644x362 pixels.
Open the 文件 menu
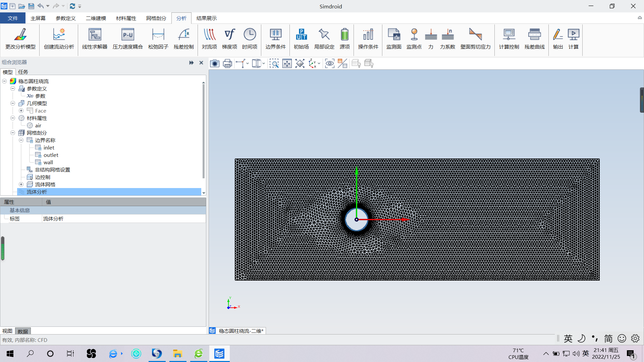click(13, 18)
